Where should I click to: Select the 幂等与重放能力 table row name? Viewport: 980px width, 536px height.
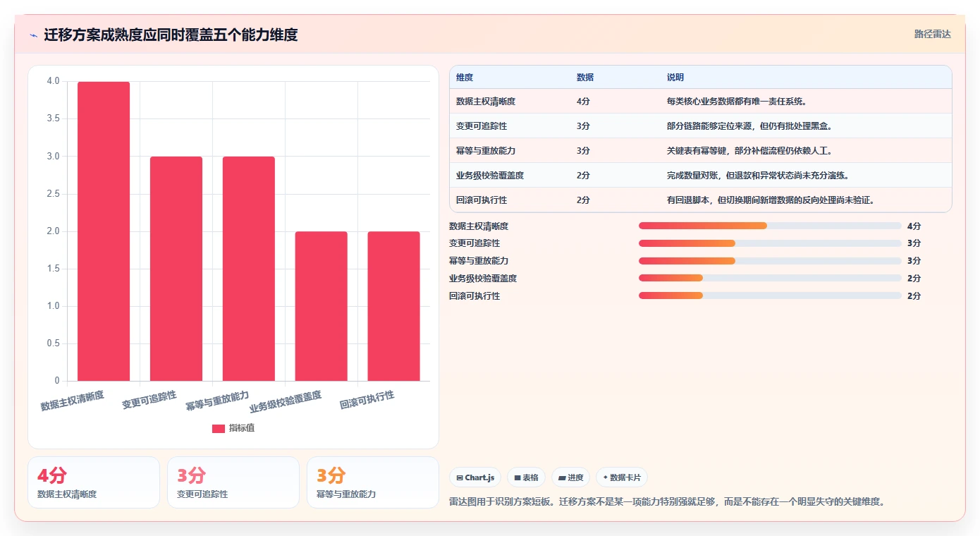pos(486,151)
